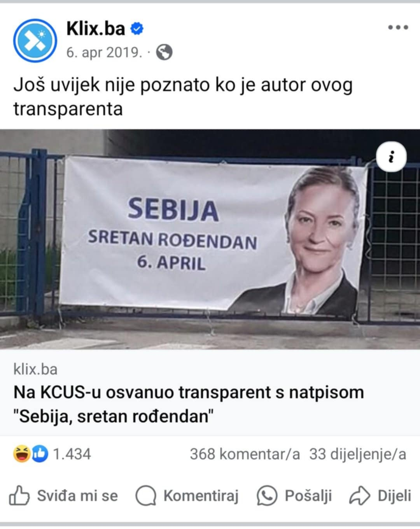This screenshot has height=529, width=420.
Task: Click the Klix.ba profile logo avatar
Action: (x=35, y=40)
